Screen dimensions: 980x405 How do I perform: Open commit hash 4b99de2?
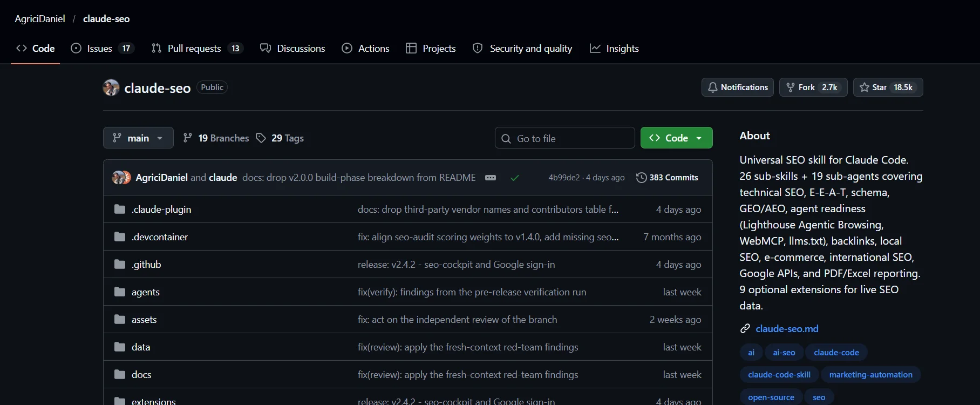coord(564,178)
